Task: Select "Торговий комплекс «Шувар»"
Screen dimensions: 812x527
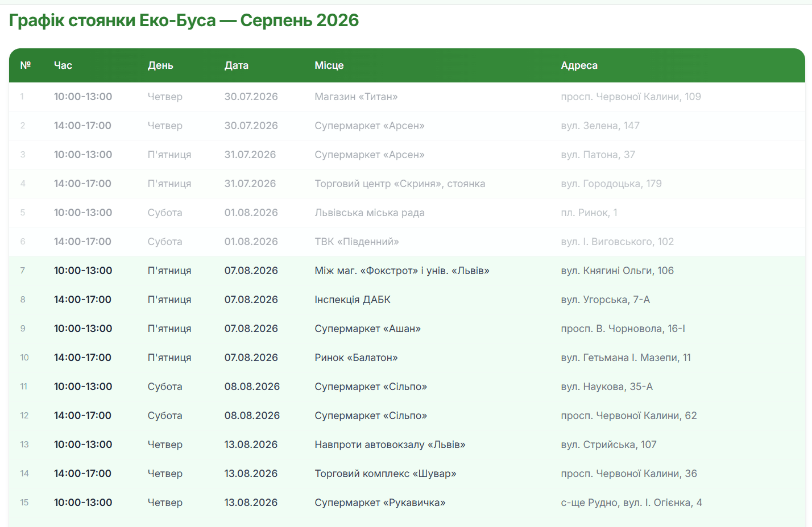Action: click(x=386, y=474)
